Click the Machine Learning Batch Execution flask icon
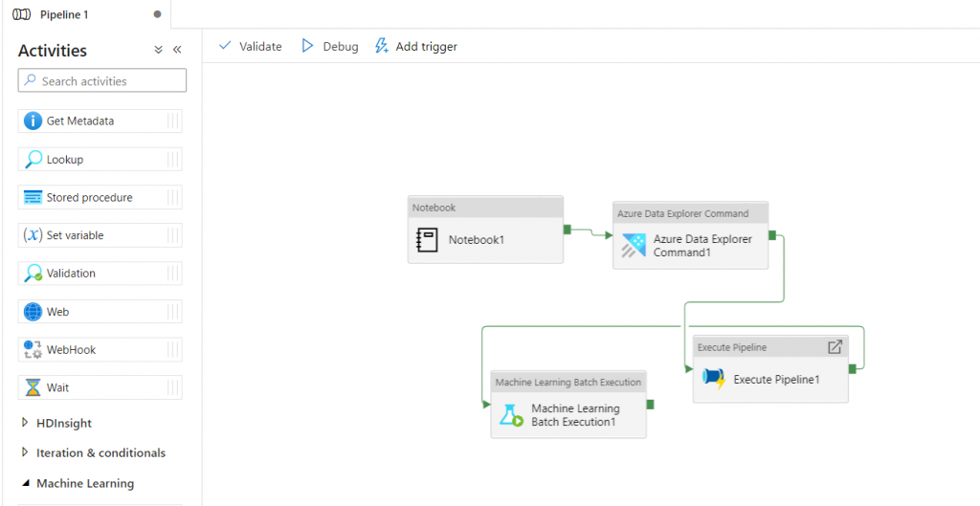The image size is (980, 506). coord(511,415)
